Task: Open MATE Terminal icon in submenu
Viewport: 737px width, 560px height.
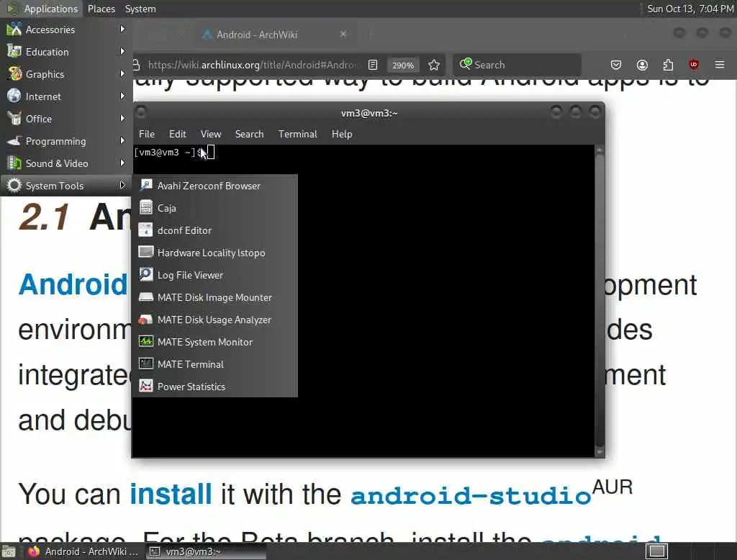Action: pyautogui.click(x=146, y=364)
